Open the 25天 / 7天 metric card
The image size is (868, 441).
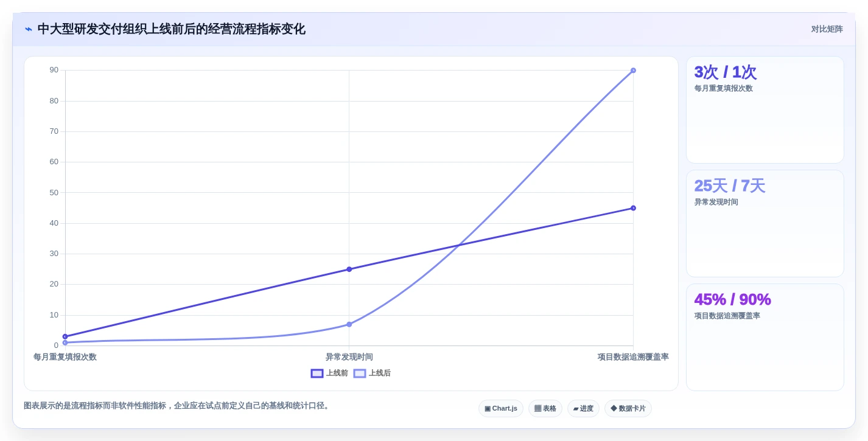[765, 224]
